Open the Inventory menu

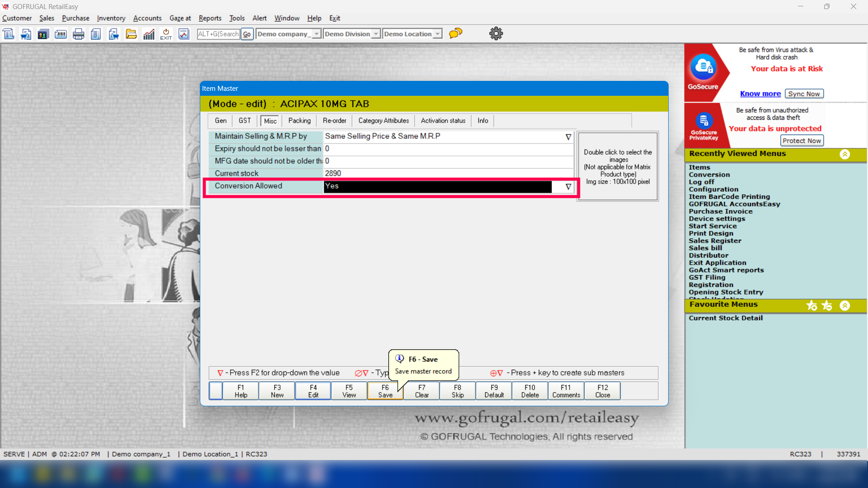coord(111,18)
